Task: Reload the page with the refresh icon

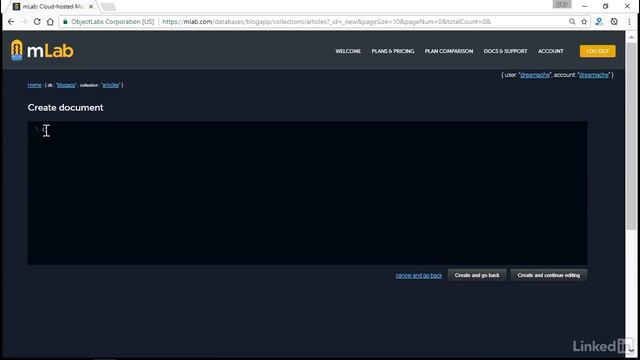Action: pos(37,22)
